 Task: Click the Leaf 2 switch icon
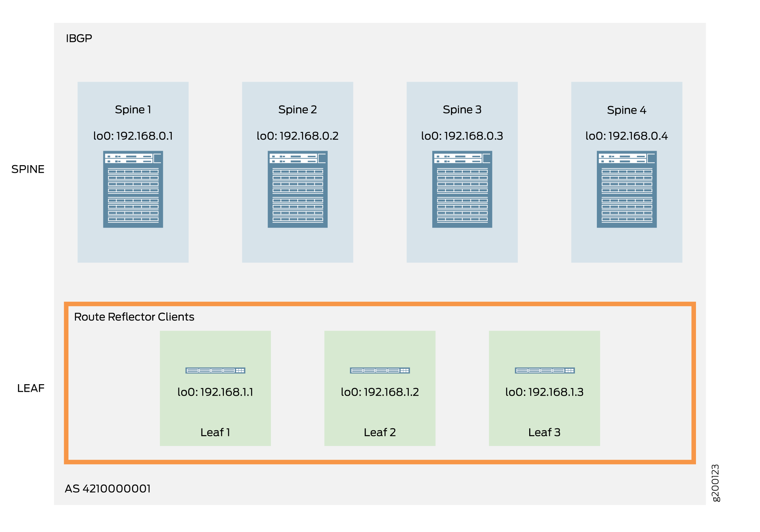click(x=380, y=370)
